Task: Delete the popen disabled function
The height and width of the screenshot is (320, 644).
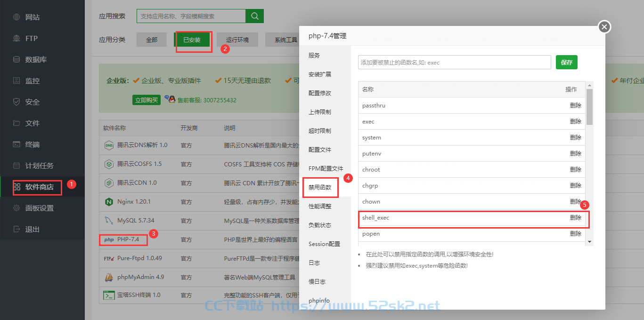Action: (x=576, y=234)
